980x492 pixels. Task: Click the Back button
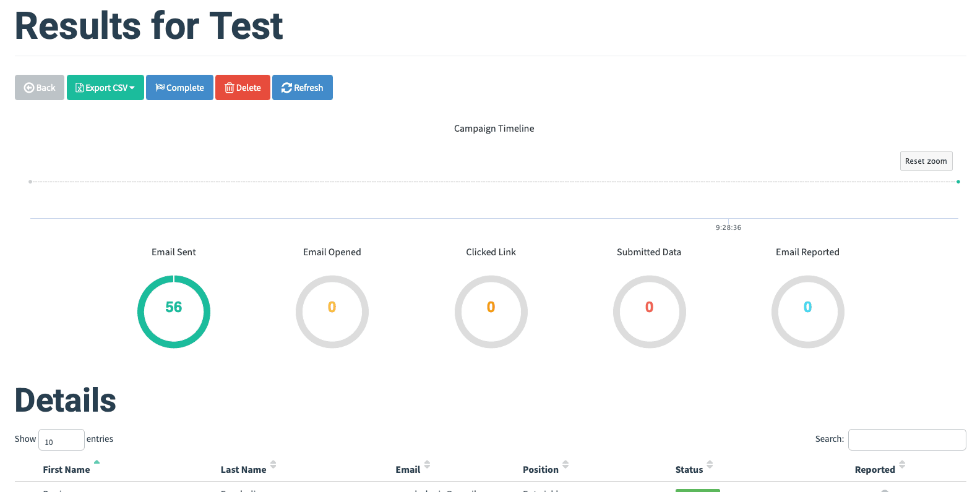point(40,88)
